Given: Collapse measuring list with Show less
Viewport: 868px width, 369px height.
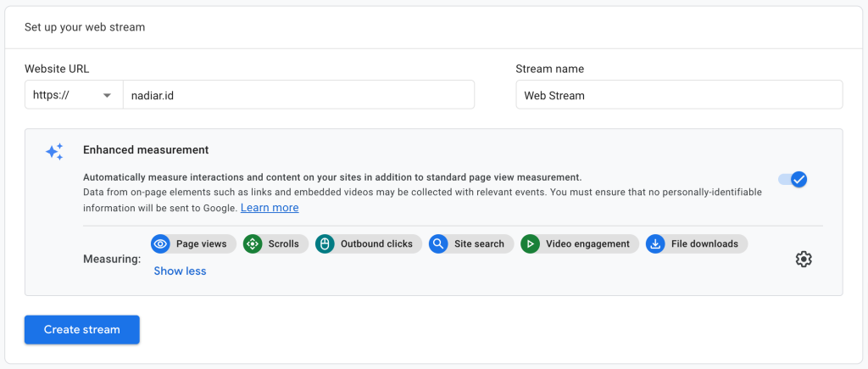Looking at the screenshot, I should 180,271.
